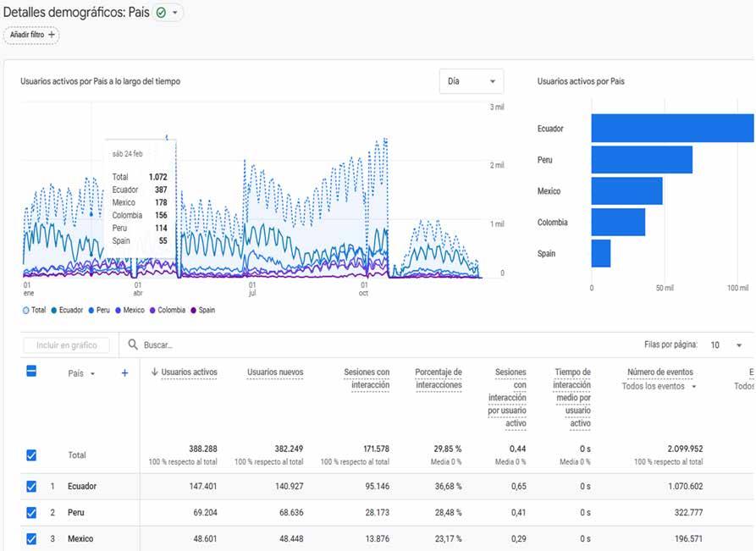Uncheck the Ecuador row checkbox

tap(31, 487)
